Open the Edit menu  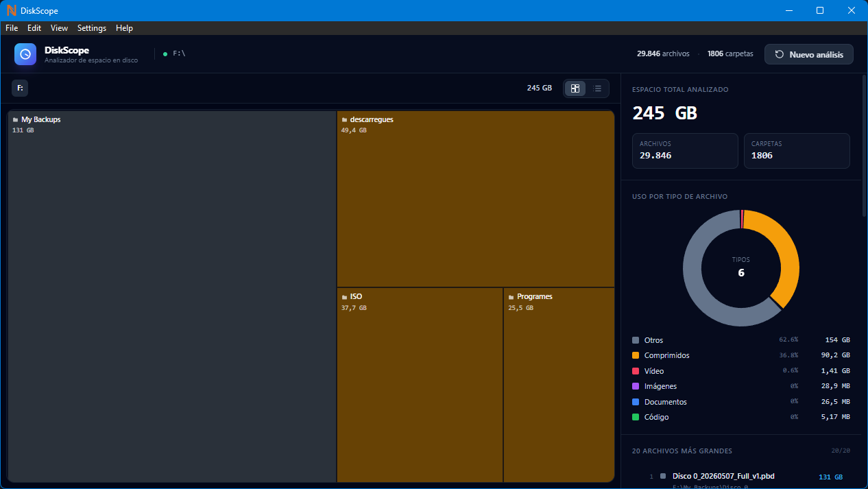tap(34, 28)
